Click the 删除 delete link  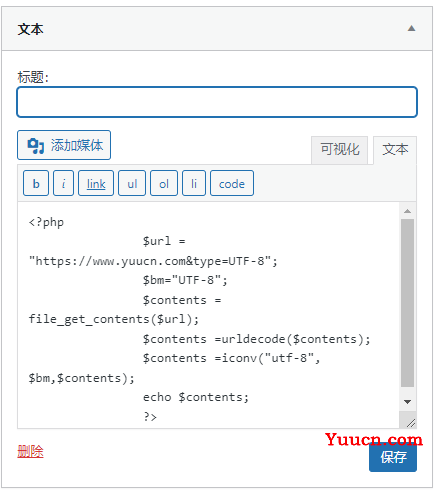click(30, 452)
